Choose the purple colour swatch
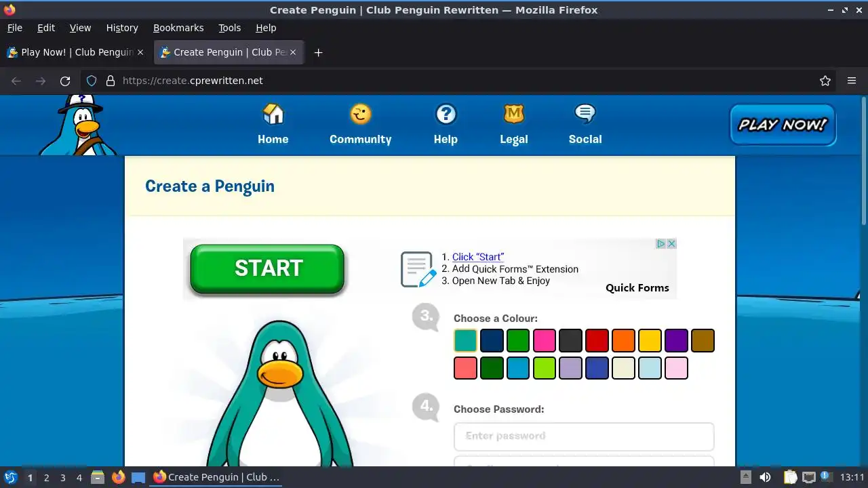Viewport: 868px width, 488px height. coord(676,340)
